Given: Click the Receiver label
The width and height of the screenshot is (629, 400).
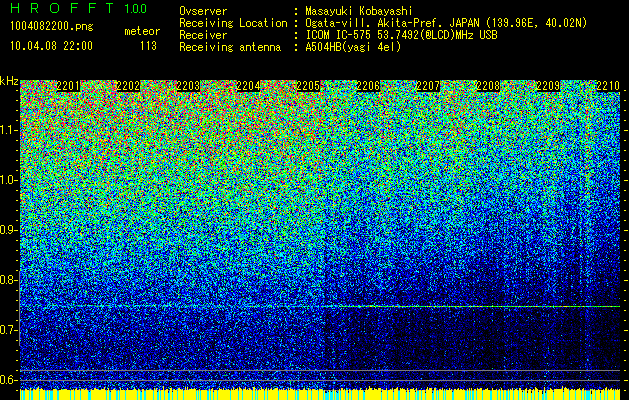Looking at the screenshot, I should click(203, 35).
